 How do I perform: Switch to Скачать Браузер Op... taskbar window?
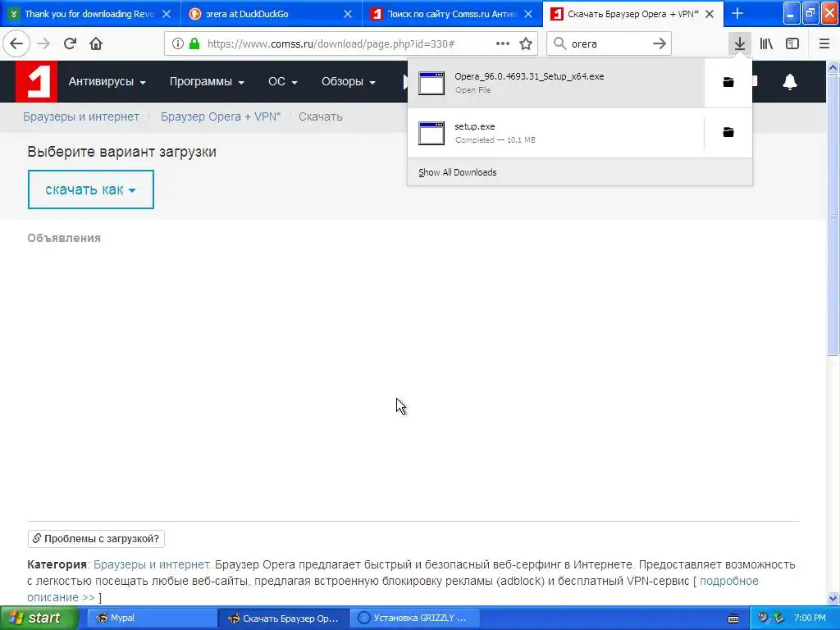pyautogui.click(x=283, y=619)
